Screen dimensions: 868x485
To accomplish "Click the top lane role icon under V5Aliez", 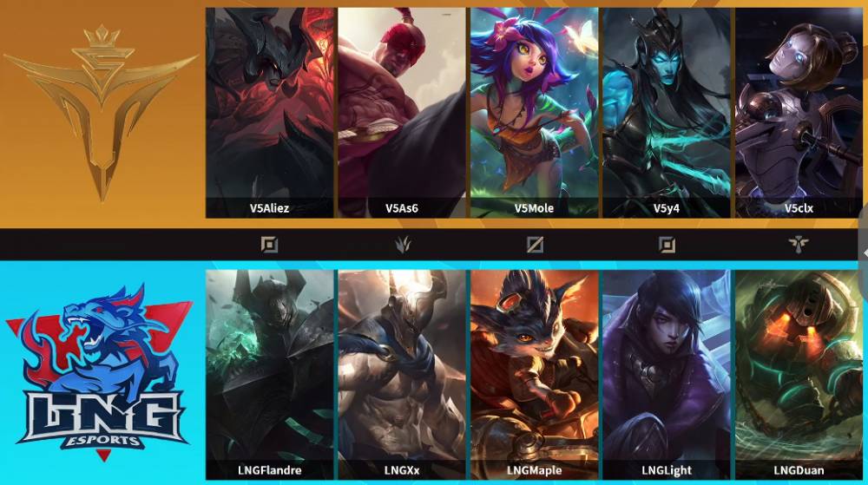I will [270, 245].
